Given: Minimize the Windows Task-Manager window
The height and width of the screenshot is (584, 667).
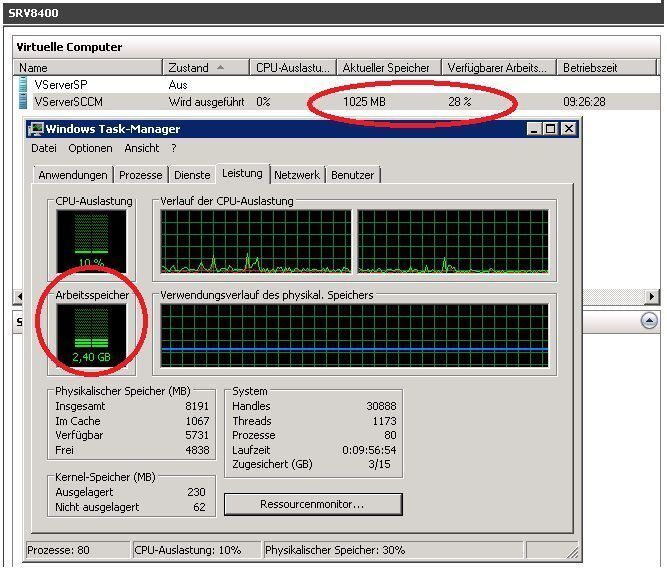Looking at the screenshot, I should tap(533, 128).
